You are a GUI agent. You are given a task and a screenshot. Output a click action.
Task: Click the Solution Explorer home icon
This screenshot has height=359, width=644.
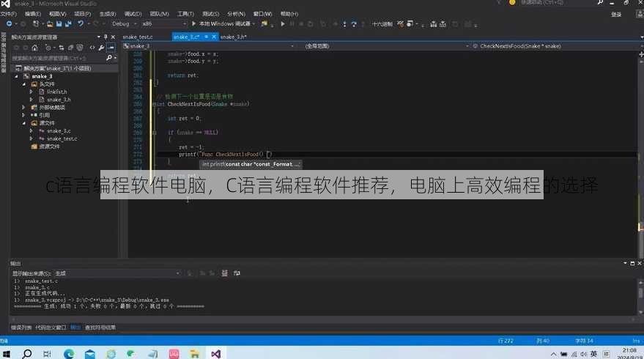(35, 48)
